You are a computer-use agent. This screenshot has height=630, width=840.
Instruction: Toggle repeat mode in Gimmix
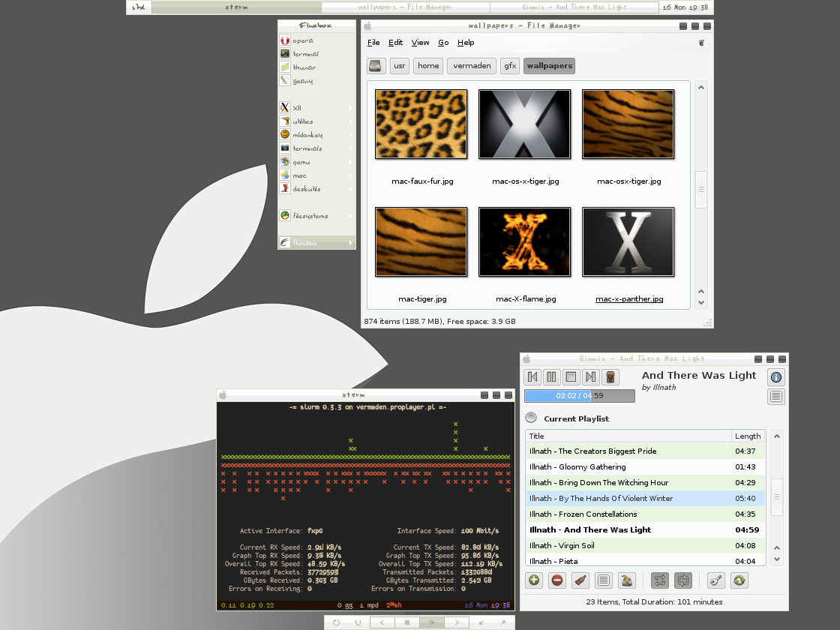pyautogui.click(x=683, y=580)
